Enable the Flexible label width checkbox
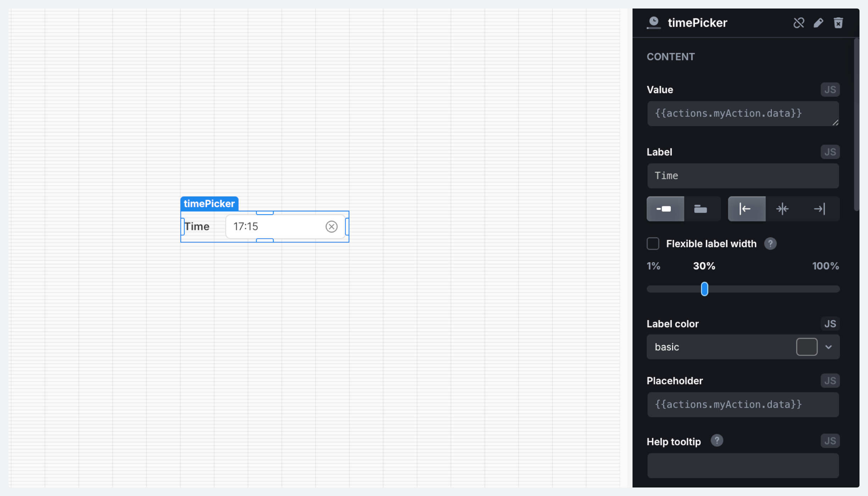 point(653,244)
